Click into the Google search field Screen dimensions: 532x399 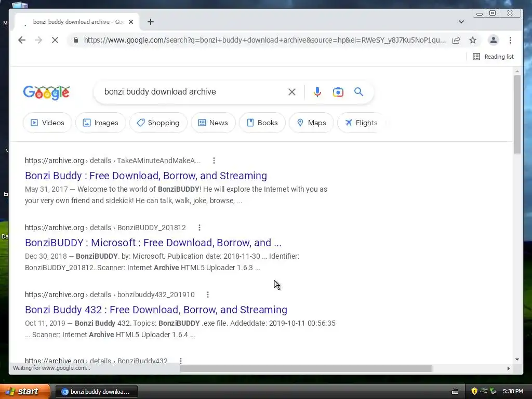point(193,91)
